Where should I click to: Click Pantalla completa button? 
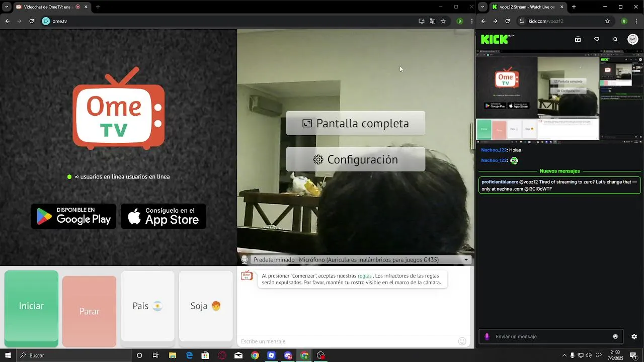click(356, 123)
